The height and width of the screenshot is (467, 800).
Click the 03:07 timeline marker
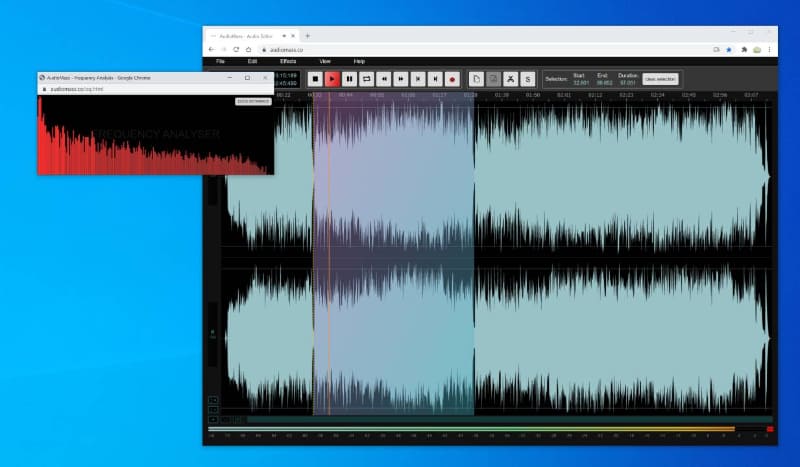[751, 95]
